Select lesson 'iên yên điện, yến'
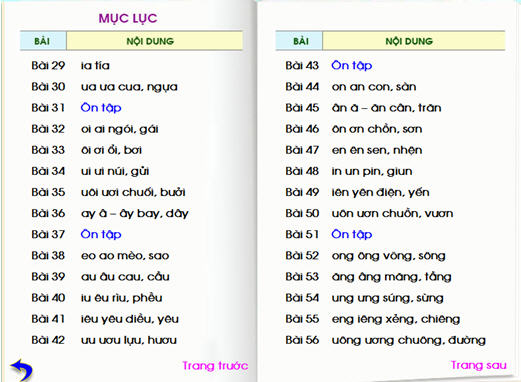This screenshot has width=521, height=382. point(380,192)
